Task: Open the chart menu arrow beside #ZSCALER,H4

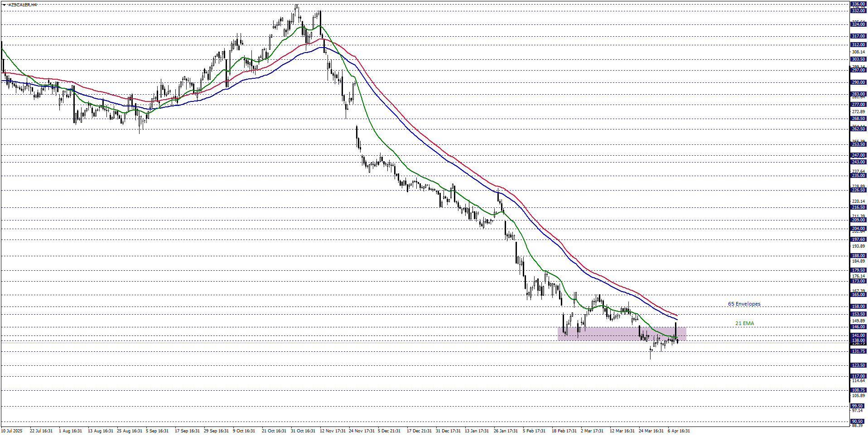Action: [x=4, y=5]
